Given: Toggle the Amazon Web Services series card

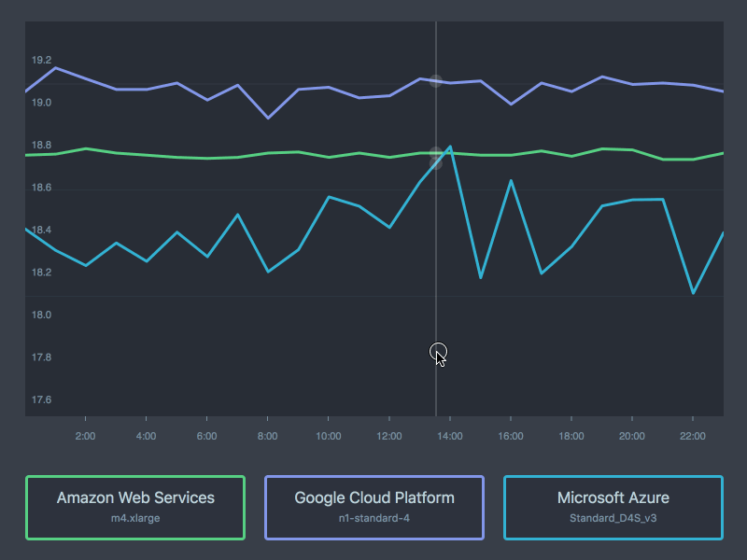Looking at the screenshot, I should [x=135, y=507].
